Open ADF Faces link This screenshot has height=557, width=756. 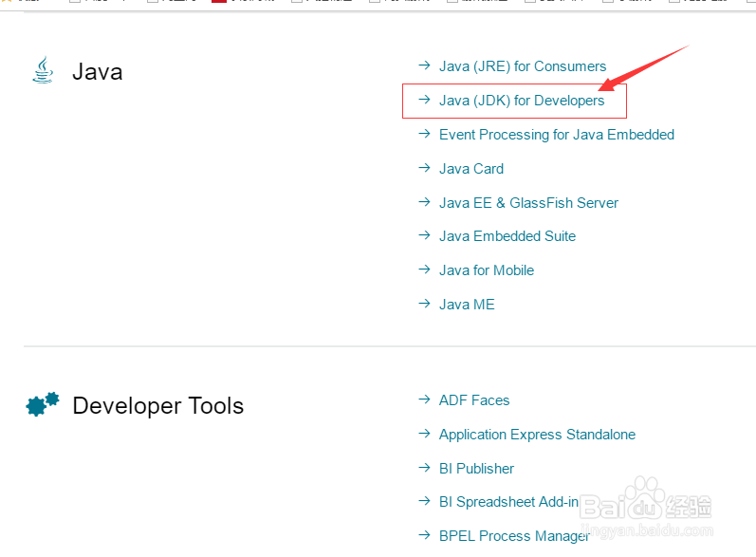tap(474, 400)
